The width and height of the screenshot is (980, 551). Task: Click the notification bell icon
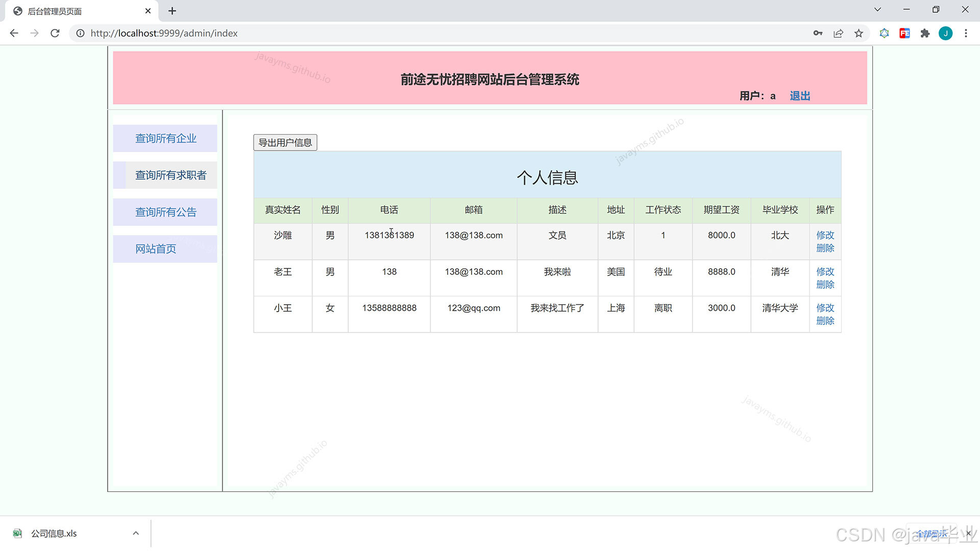[885, 33]
